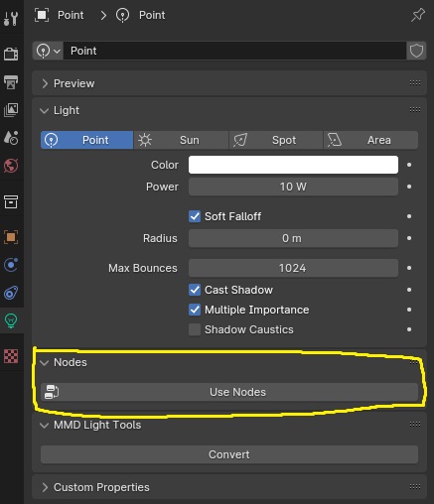
Task: Open the Object properties orange square icon
Action: point(11,237)
